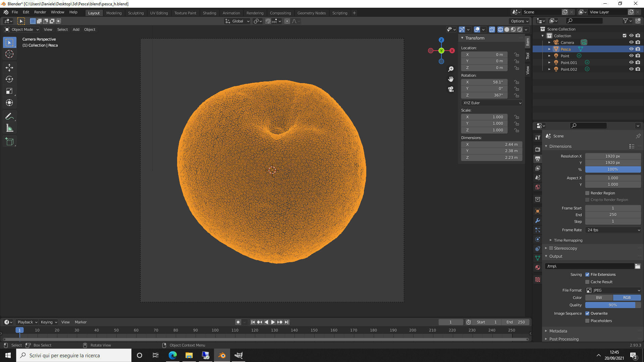Select the Rotate tool

pos(9,79)
